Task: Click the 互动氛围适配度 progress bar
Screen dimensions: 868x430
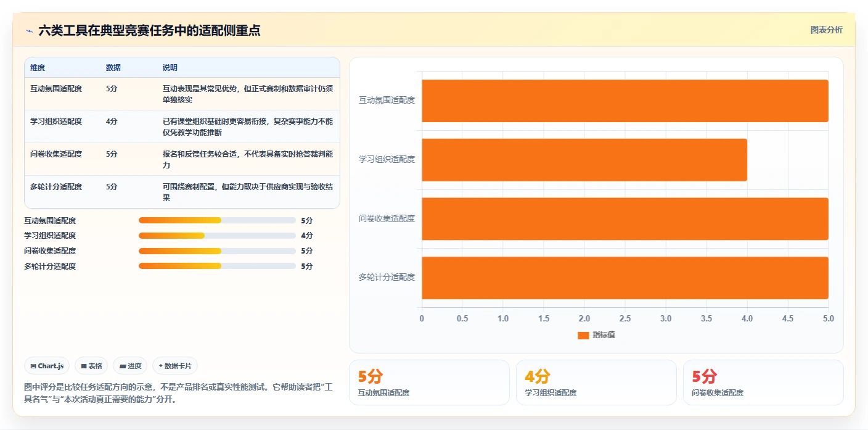Action: click(217, 220)
